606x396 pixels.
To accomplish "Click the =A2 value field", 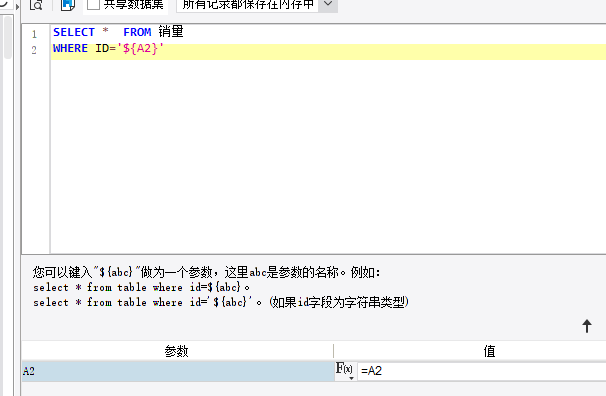I will 482,371.
